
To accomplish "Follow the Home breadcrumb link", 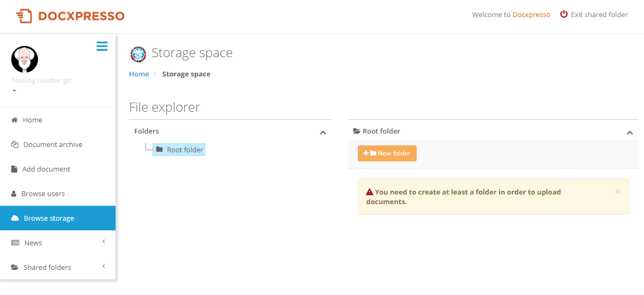I will [x=139, y=74].
